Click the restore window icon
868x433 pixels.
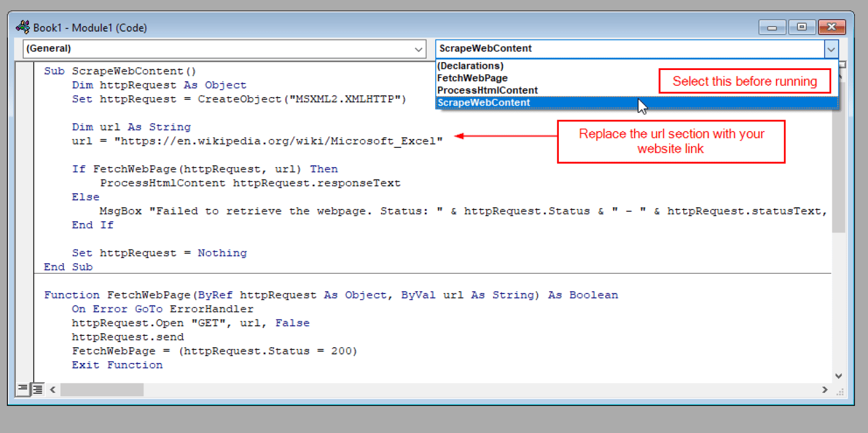[x=802, y=27]
